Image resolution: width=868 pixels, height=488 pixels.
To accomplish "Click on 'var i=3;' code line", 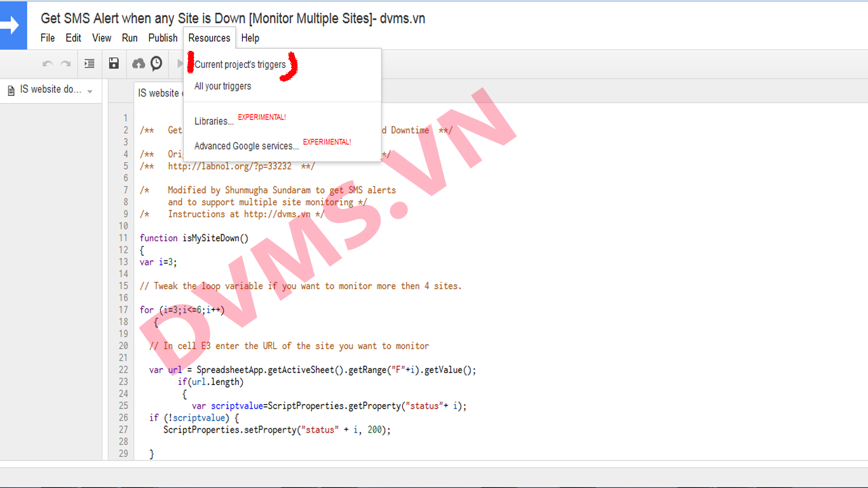I will [158, 262].
